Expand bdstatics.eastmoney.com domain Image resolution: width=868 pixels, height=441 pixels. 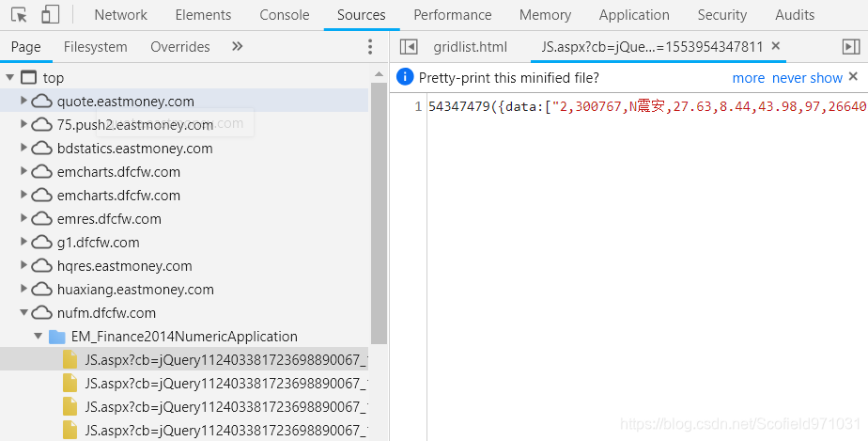(x=23, y=148)
